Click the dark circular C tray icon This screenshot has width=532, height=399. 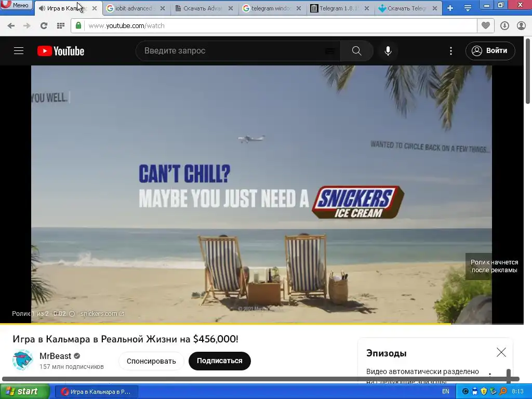[465, 392]
